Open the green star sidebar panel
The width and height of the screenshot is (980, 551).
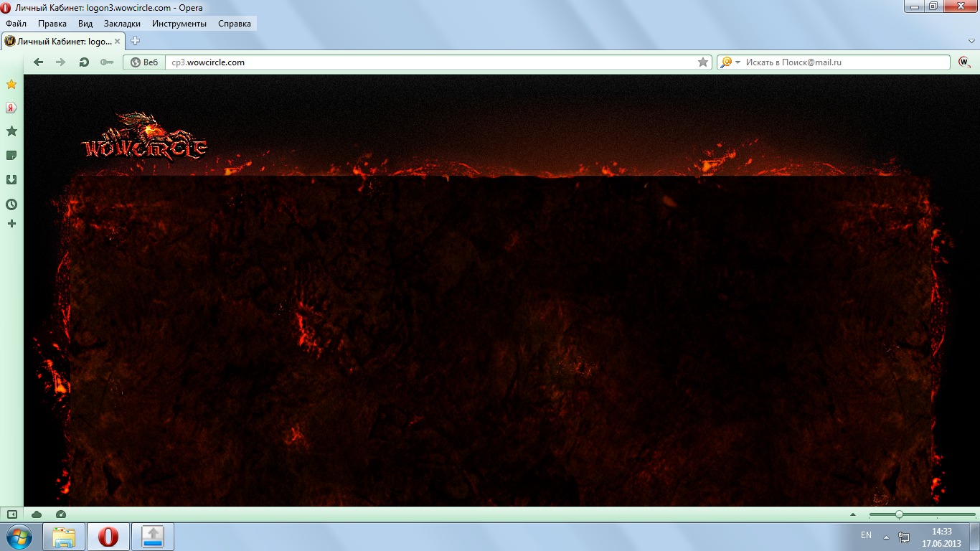11,131
